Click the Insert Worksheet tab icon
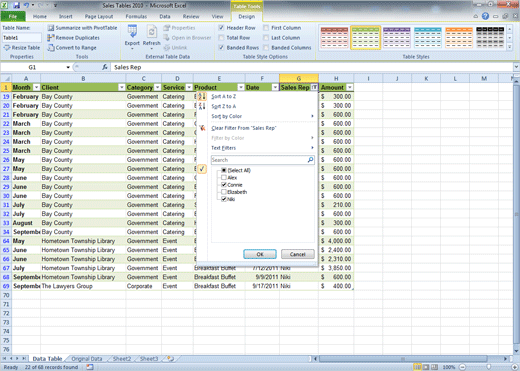 (x=170, y=359)
